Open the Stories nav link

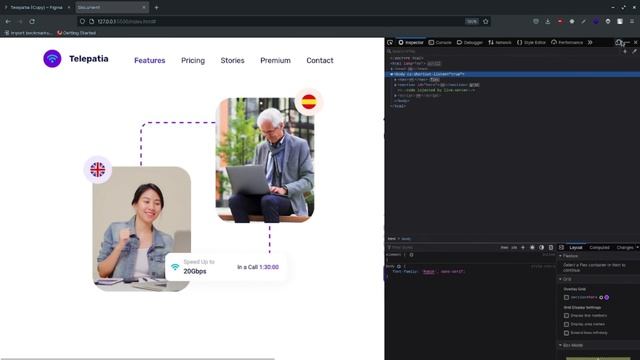pos(233,60)
